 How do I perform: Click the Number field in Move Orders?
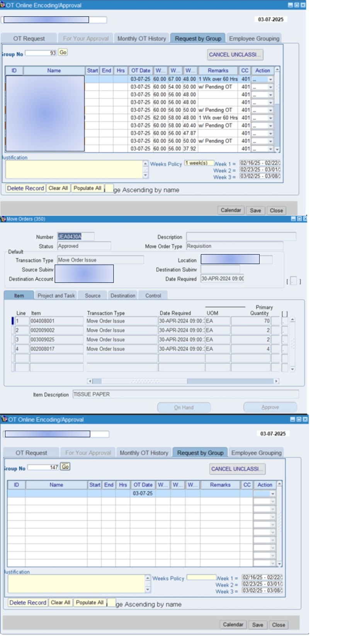tap(75, 236)
